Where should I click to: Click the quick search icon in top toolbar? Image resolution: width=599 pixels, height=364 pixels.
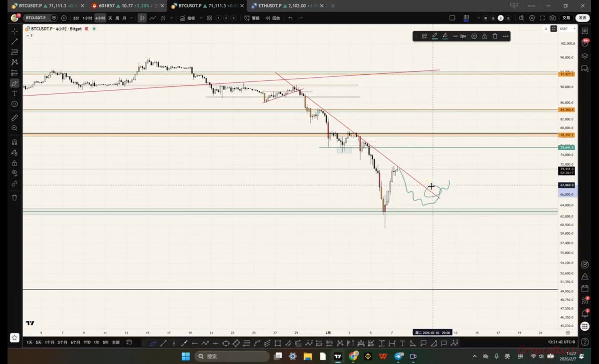521,18
